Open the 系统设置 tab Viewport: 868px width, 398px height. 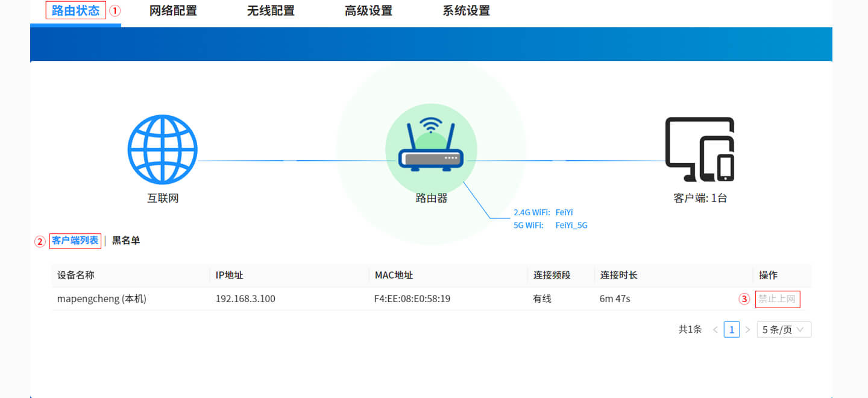[x=466, y=10]
